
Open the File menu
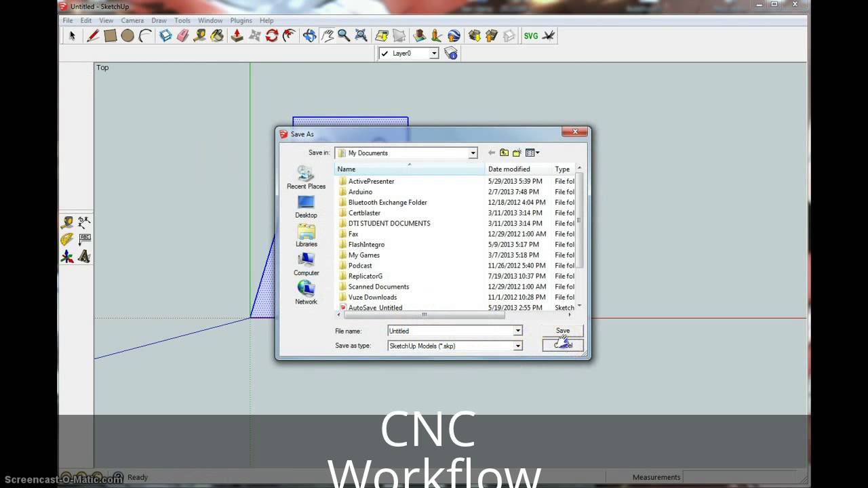point(68,20)
